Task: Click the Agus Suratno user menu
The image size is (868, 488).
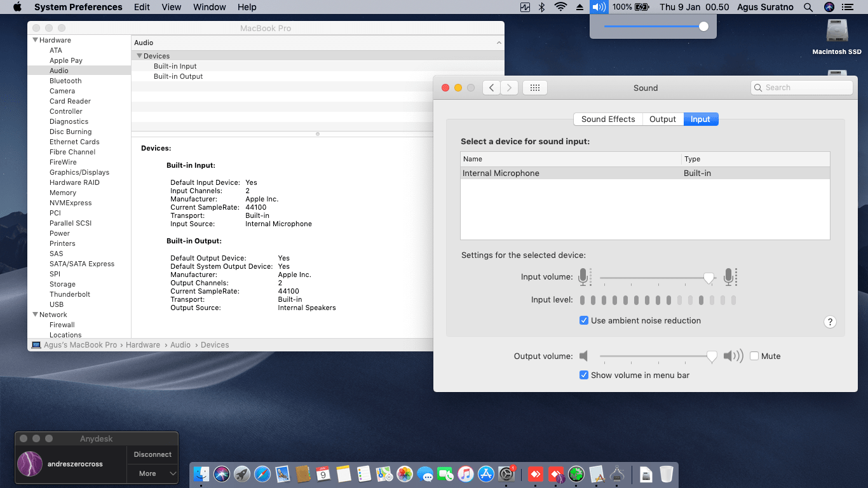Action: (764, 7)
